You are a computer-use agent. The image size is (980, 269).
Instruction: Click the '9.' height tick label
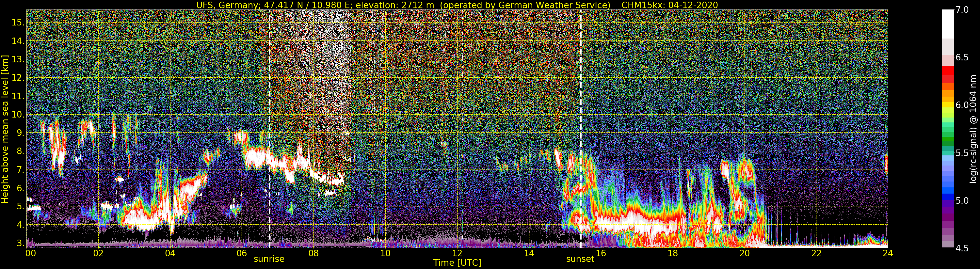[x=21, y=133]
